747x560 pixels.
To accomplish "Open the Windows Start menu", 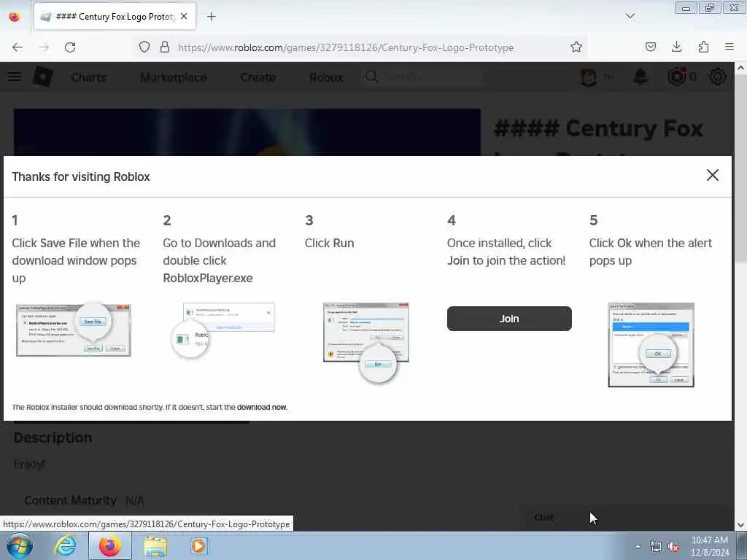I will tap(20, 545).
